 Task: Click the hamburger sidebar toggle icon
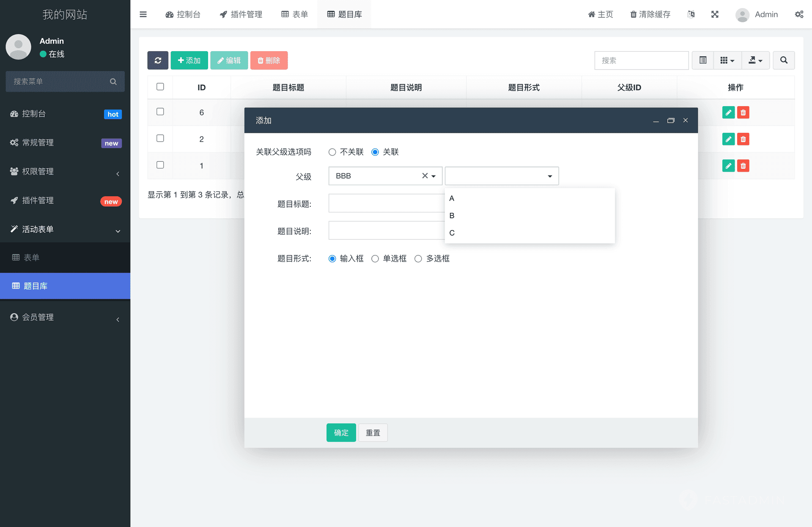tap(143, 14)
